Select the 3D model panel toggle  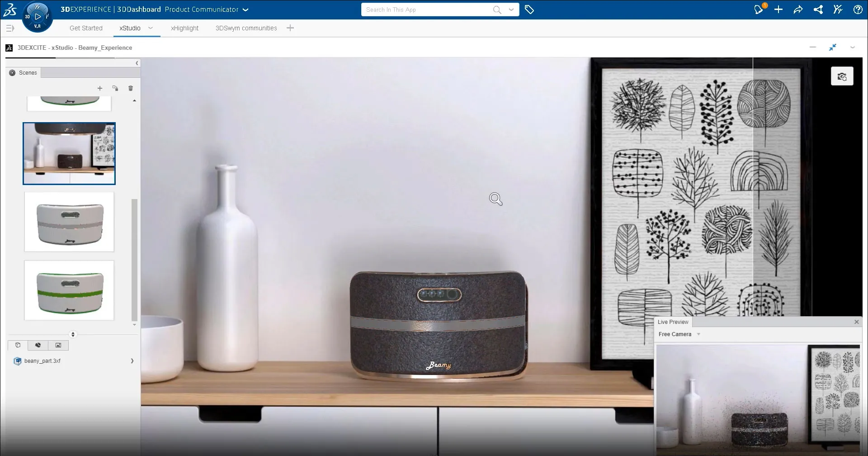click(x=18, y=345)
